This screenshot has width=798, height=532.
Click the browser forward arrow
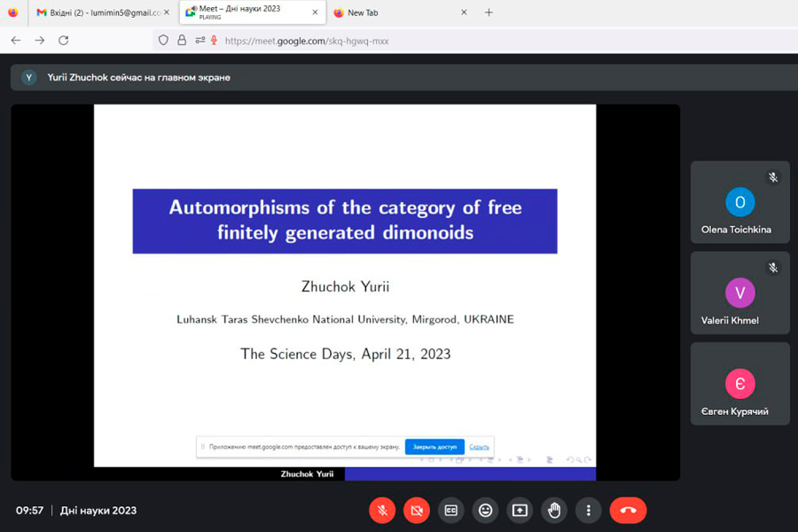[40, 40]
